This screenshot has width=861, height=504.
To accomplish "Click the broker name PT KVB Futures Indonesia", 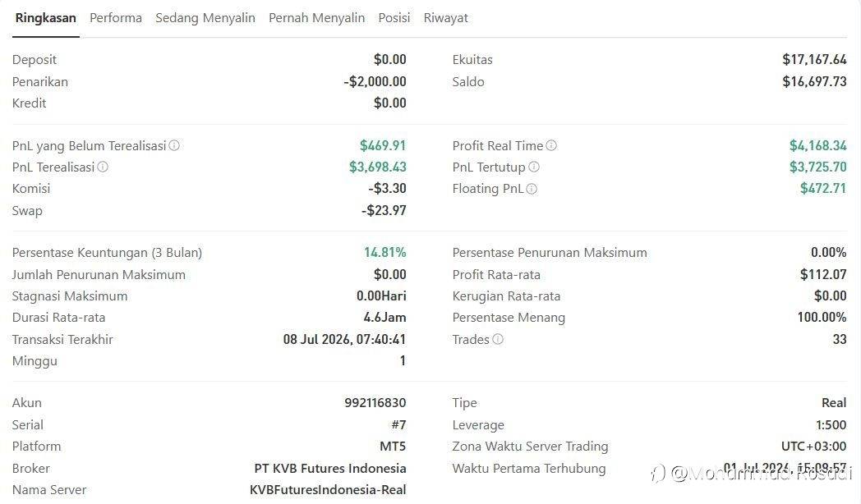I will (x=330, y=469).
